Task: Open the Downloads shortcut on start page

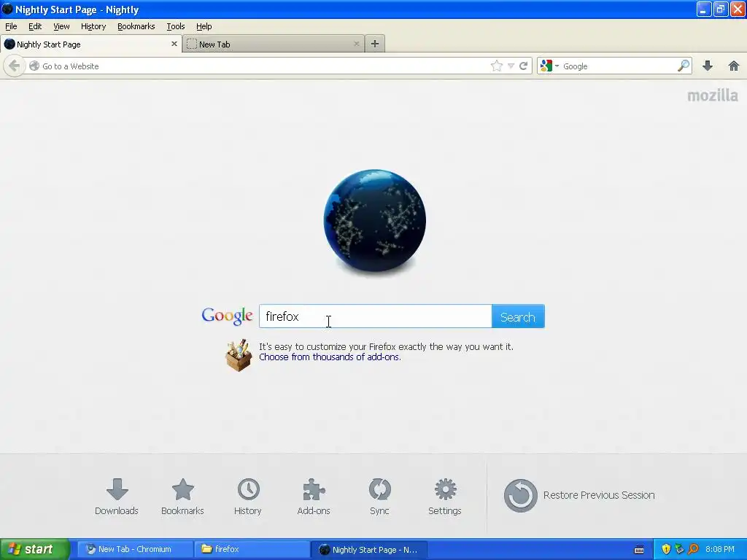Action: click(x=117, y=497)
